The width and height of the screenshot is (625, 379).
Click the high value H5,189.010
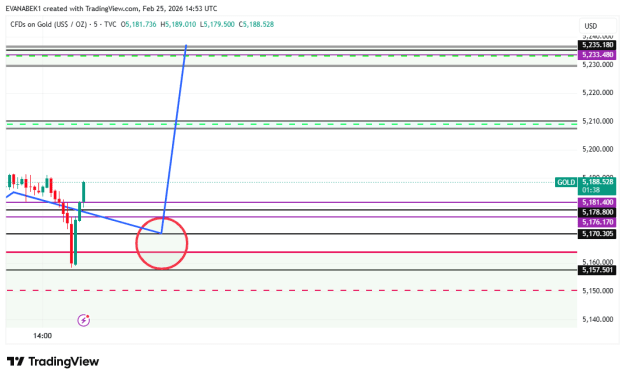tap(178, 24)
